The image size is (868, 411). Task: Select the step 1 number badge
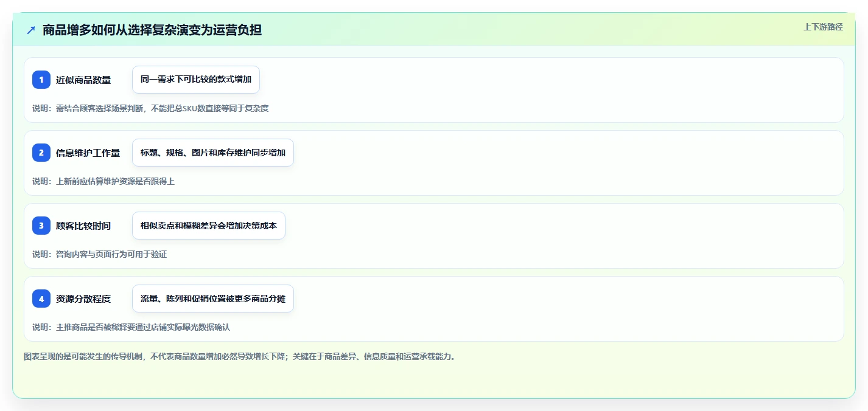tap(41, 80)
